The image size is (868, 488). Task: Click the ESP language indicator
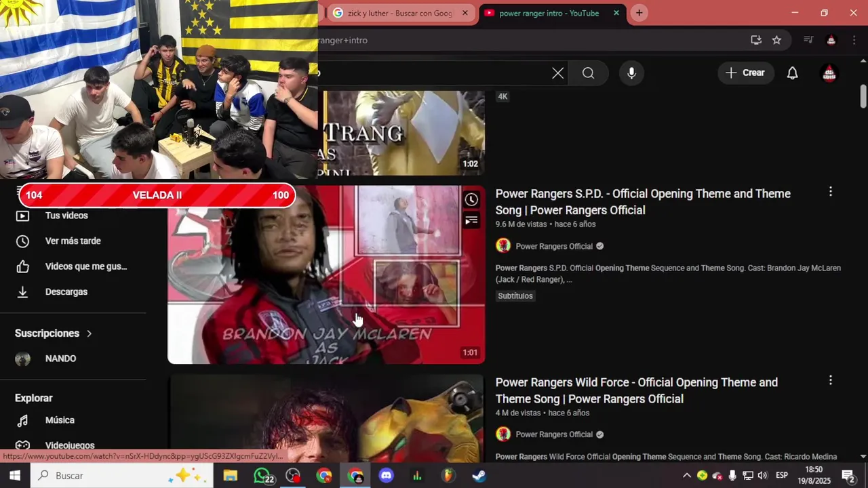point(781,476)
